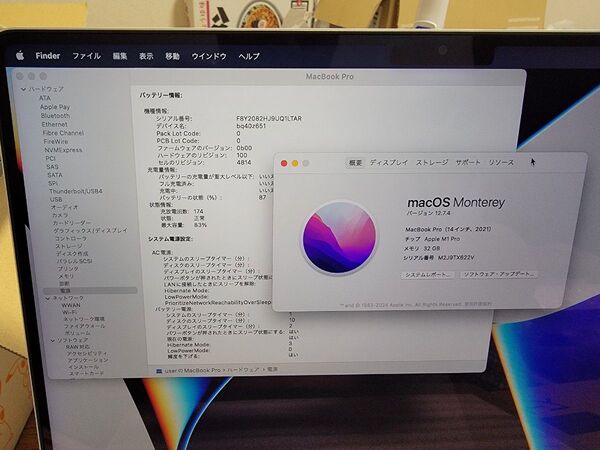Click Mac serial number M2J9TX622V
The image size is (600, 450).
456,258
